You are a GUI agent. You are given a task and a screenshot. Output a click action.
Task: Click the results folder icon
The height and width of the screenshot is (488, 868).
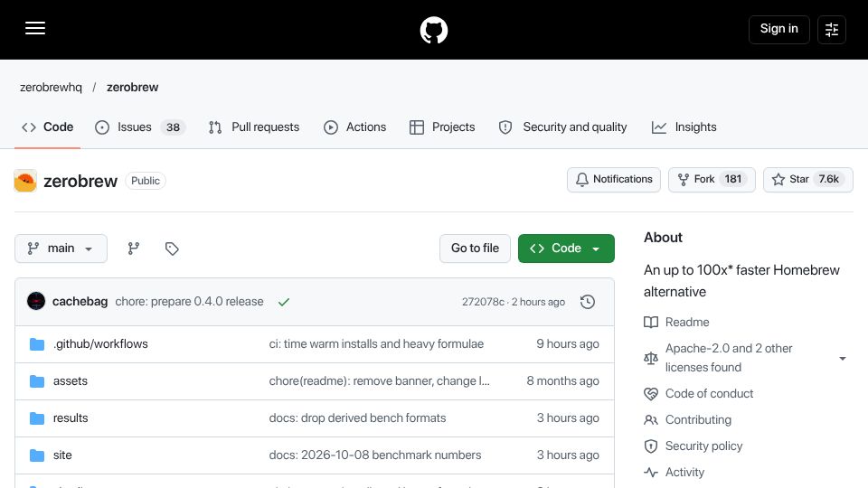[x=37, y=418]
